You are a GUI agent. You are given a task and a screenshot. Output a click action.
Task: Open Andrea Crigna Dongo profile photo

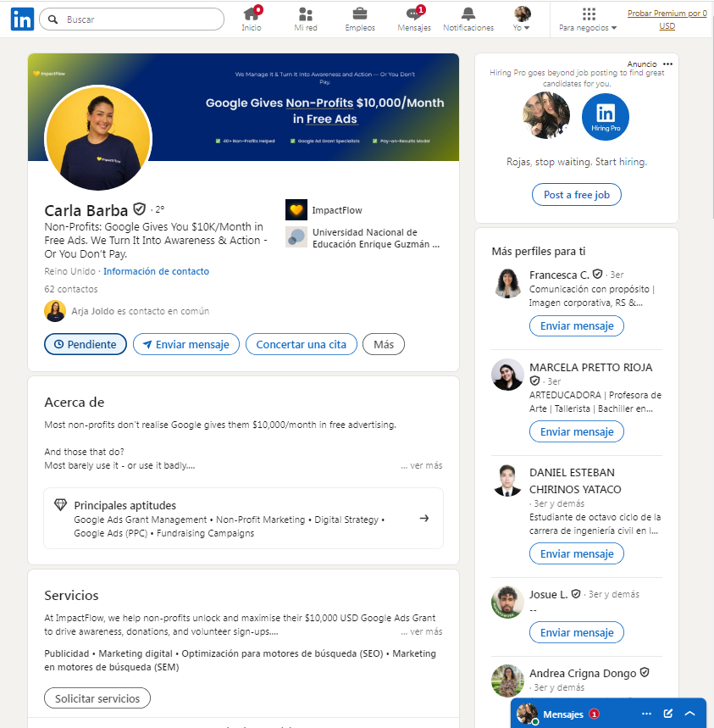click(x=507, y=681)
